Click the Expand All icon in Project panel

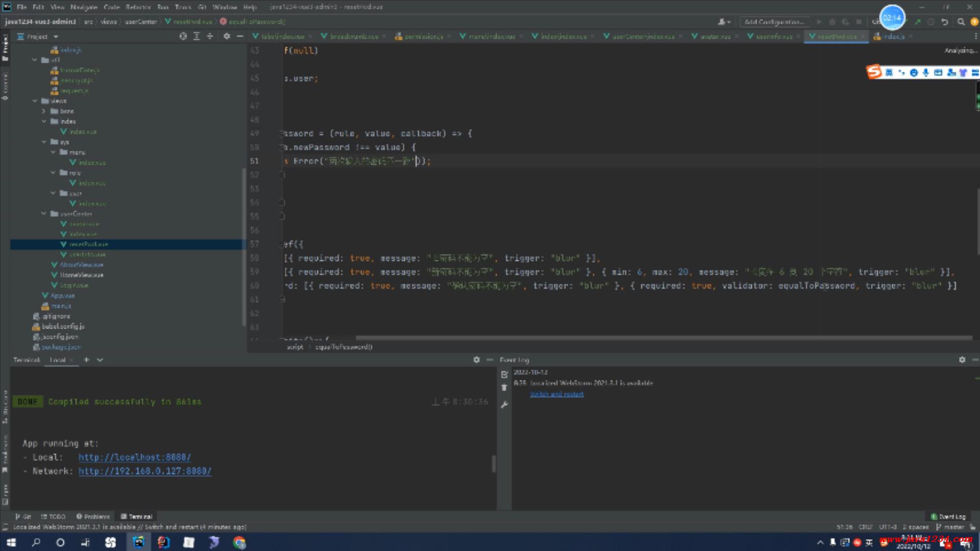197,36
